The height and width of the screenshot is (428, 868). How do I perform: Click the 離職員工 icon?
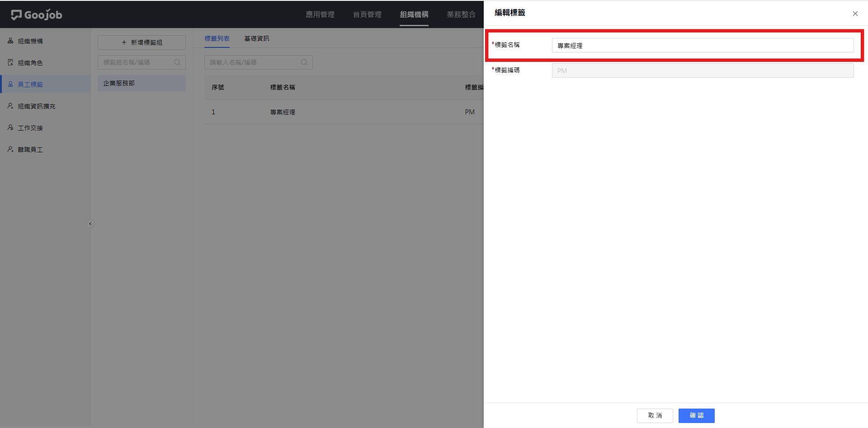(10, 149)
